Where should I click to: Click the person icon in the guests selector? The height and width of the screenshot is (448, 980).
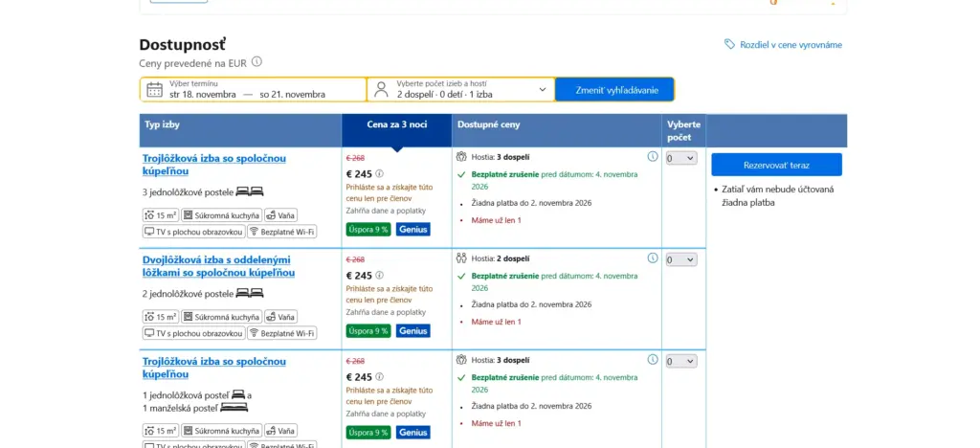(x=381, y=89)
